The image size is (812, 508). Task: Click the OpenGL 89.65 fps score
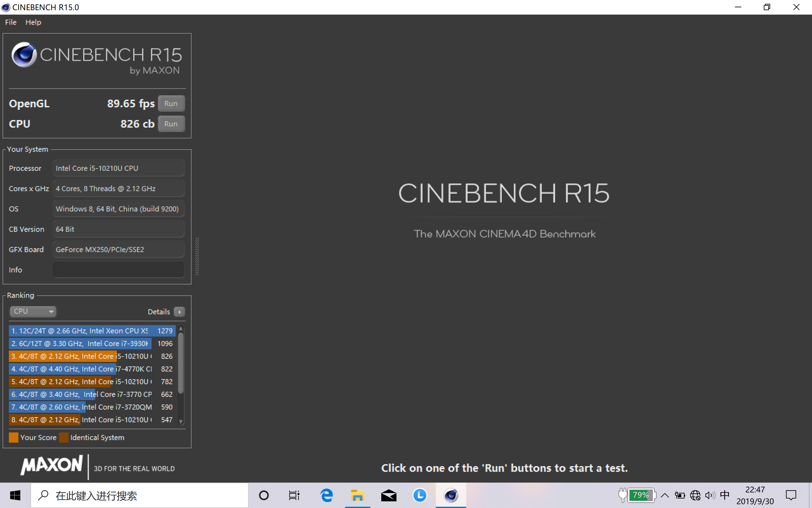(131, 104)
